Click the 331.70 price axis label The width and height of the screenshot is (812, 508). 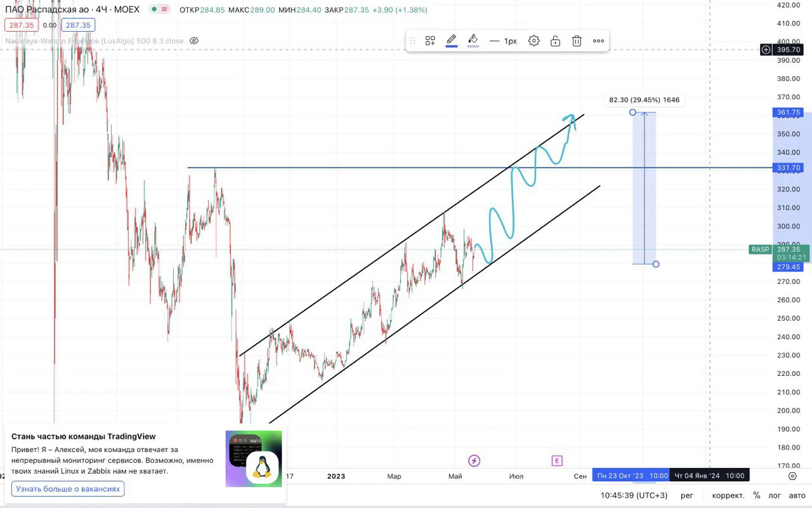[788, 168]
